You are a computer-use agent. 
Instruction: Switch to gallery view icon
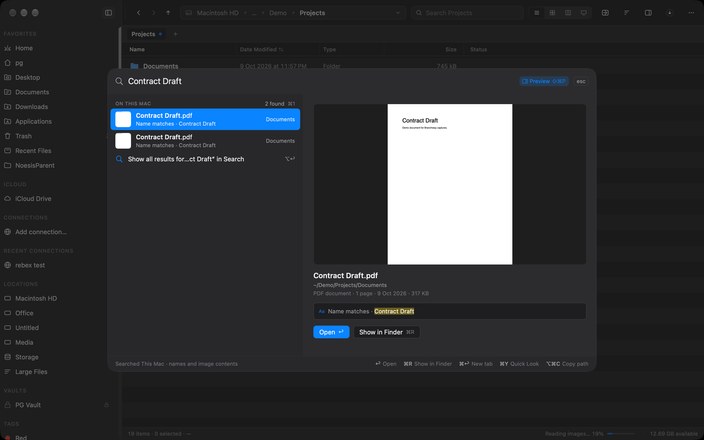584,13
